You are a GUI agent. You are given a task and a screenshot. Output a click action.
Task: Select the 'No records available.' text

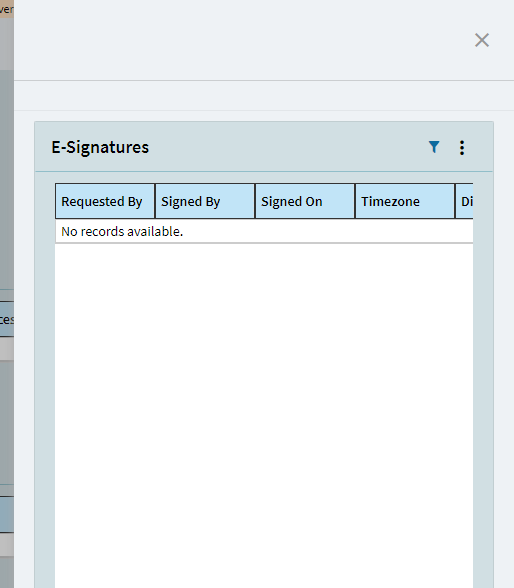click(x=122, y=232)
